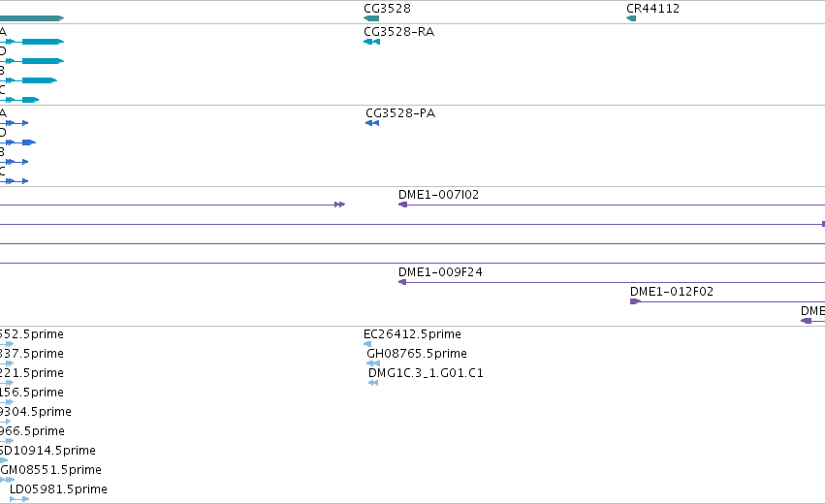
Task: Click the DME1-012F02 start glyph
Action: tap(635, 301)
